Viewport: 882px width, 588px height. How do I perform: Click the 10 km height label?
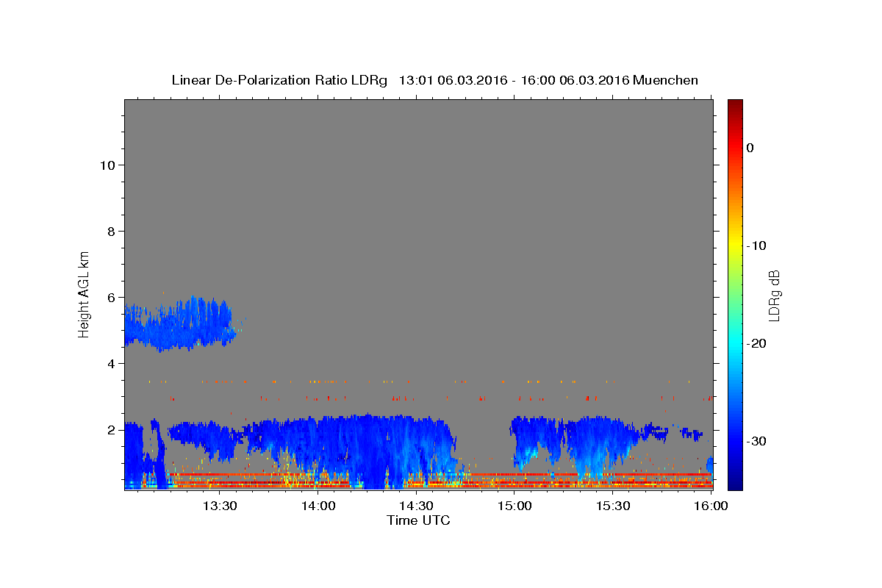(x=107, y=165)
